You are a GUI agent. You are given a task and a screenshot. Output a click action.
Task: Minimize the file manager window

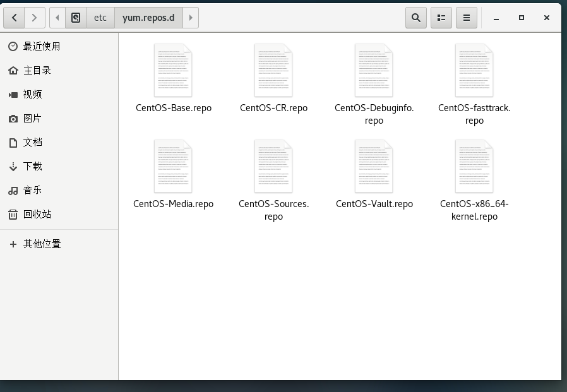pos(496,17)
